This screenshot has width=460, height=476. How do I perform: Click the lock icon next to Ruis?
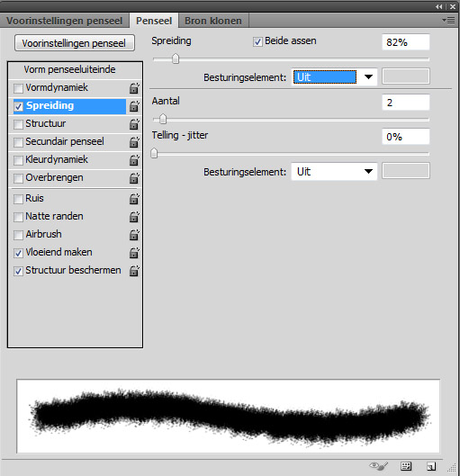134,199
